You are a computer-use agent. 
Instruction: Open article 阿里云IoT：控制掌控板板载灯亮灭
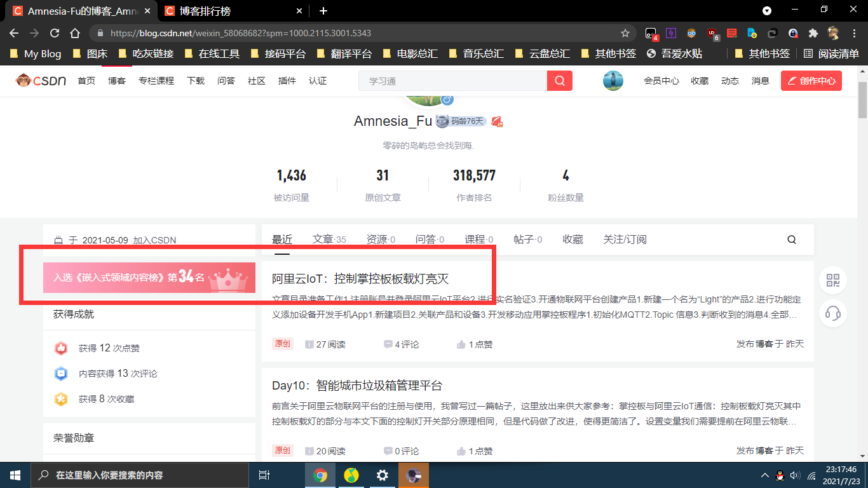[360, 279]
